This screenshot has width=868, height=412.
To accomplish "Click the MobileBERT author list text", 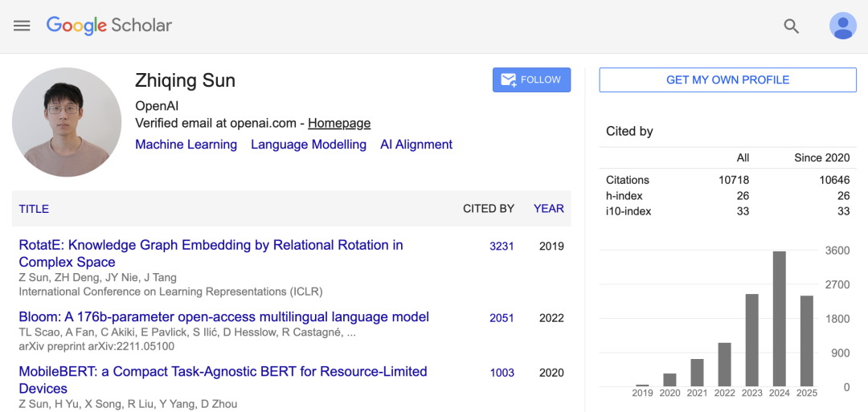I will point(128,404).
